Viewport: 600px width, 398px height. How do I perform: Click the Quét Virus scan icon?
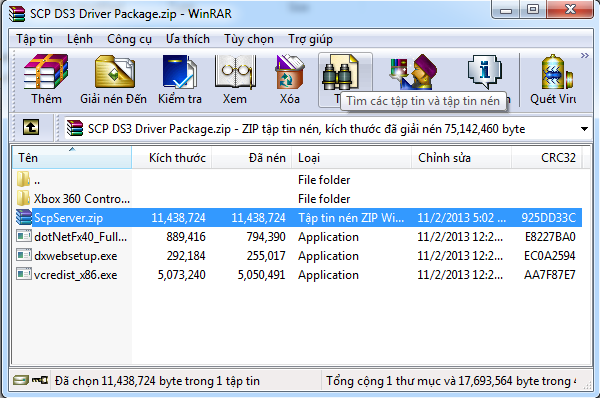point(556,72)
